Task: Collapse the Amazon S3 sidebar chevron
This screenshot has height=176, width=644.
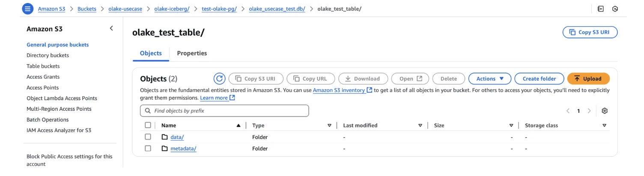Action: coord(111,28)
